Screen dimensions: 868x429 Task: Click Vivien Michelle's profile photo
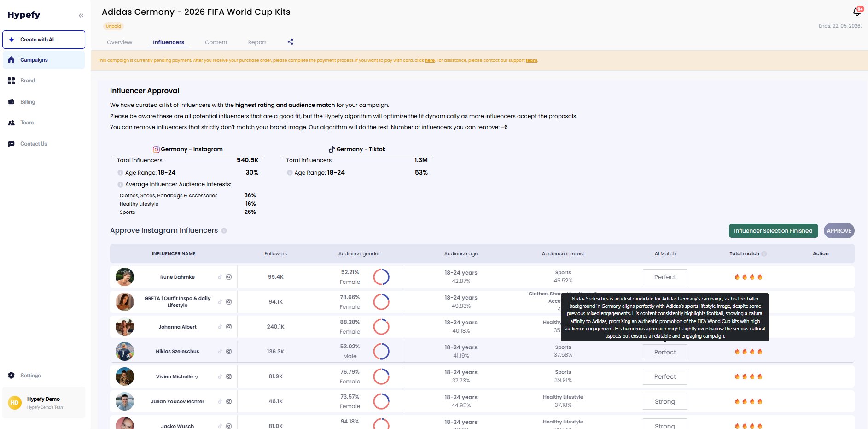[x=125, y=376]
